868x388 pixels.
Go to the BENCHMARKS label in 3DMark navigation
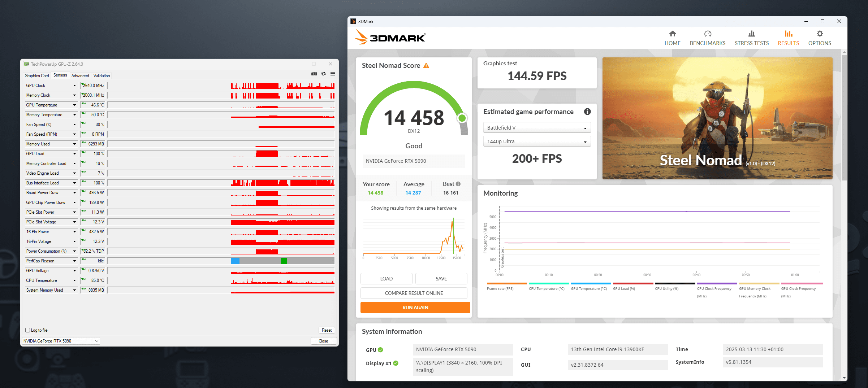(708, 43)
